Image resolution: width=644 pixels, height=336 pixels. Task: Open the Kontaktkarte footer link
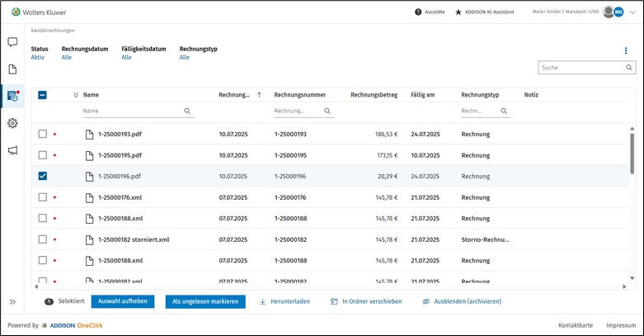[576, 325]
